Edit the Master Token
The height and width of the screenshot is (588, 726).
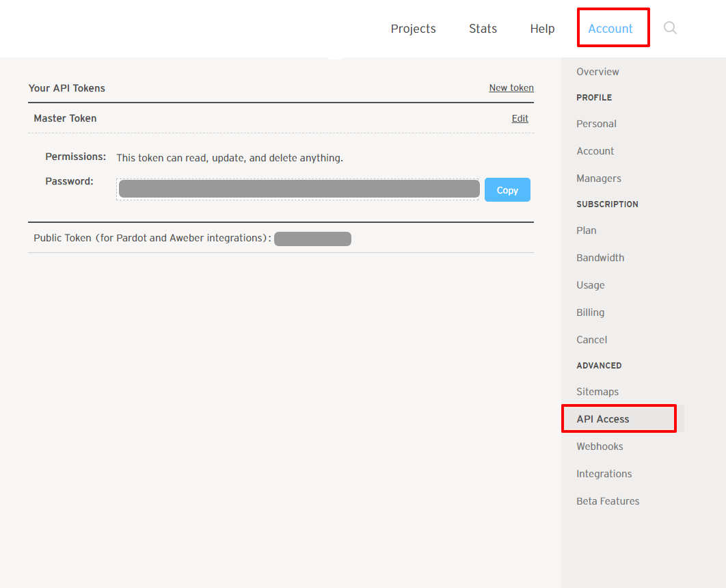coord(520,118)
